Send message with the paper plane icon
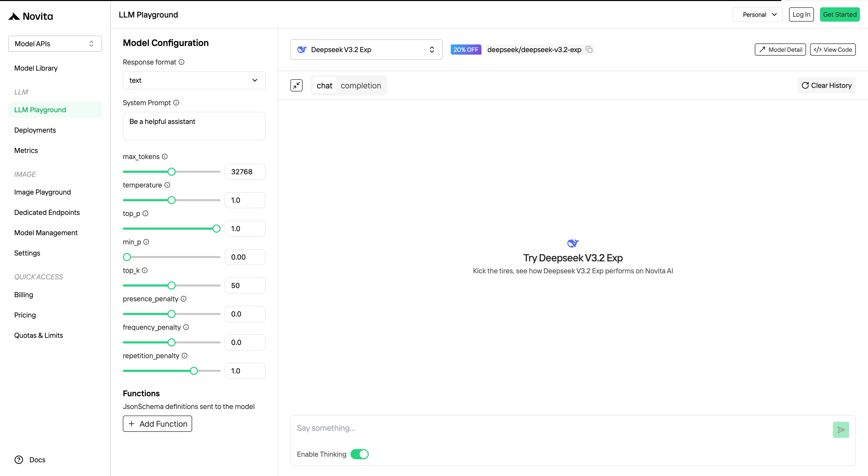868x476 pixels. click(841, 430)
